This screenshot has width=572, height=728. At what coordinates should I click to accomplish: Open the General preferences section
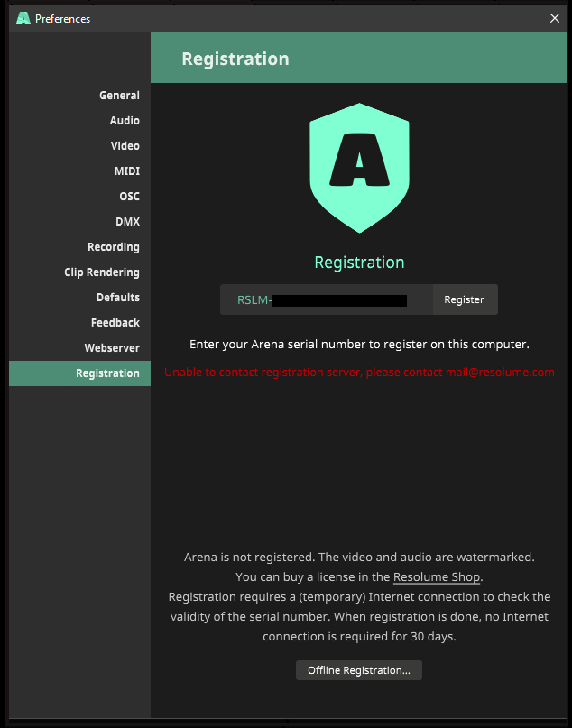point(119,96)
